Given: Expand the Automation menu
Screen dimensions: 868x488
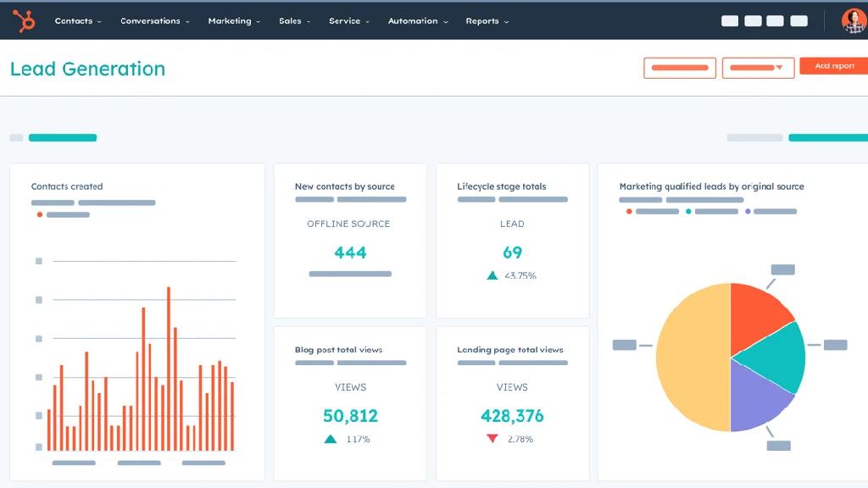Looking at the screenshot, I should pos(417,21).
